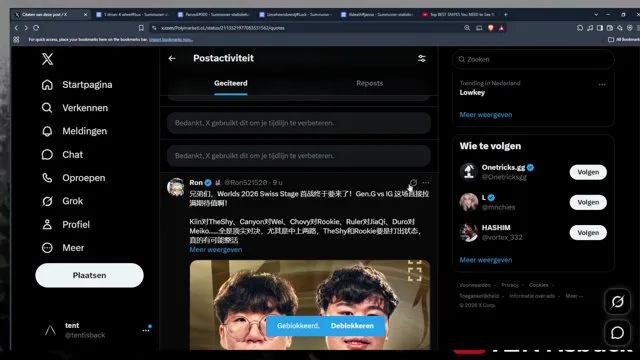The image size is (640, 360).
Task: Click the expand icon on the post image
Action: point(414,271)
